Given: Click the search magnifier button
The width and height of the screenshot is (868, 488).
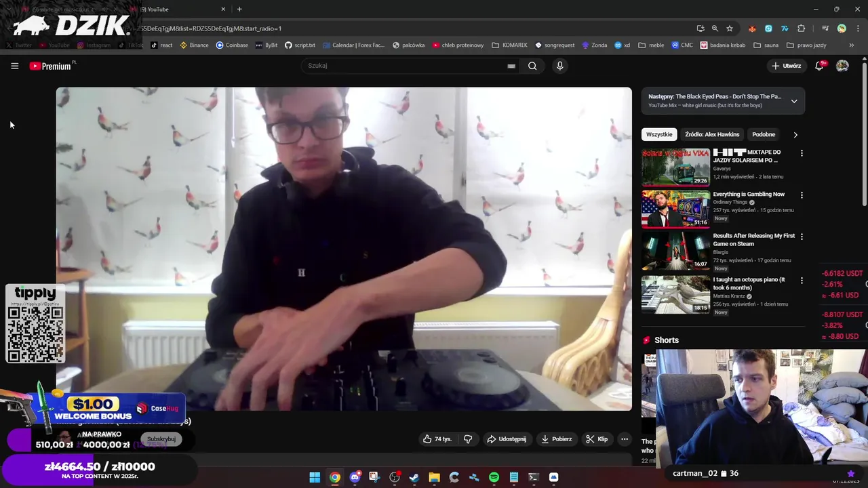Looking at the screenshot, I should click(532, 66).
